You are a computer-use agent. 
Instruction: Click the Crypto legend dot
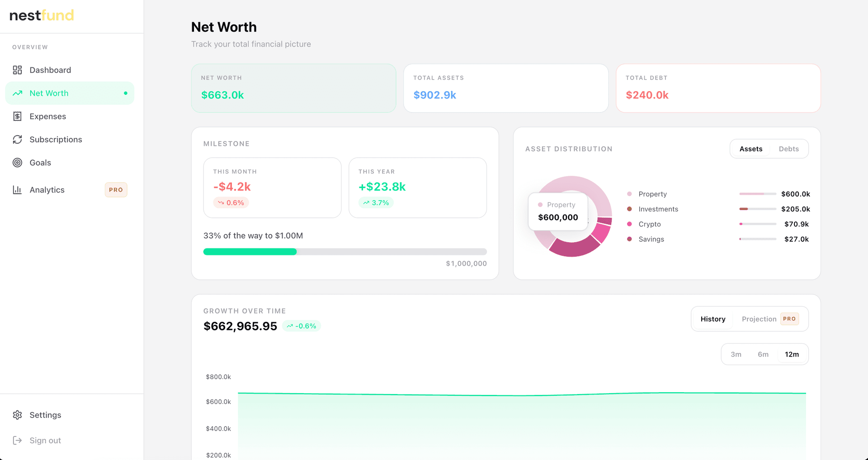pos(629,224)
